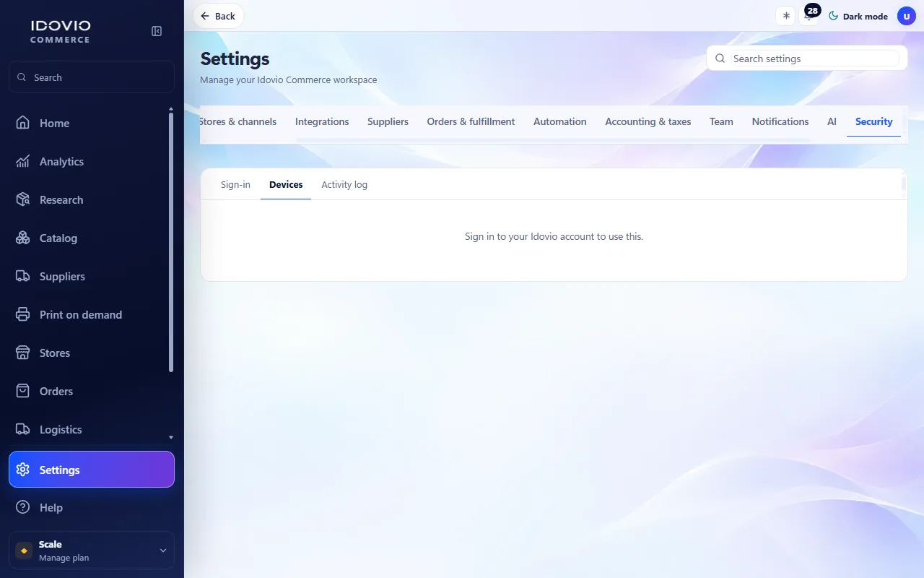
Task: Go to the Automation tab
Action: 560,121
